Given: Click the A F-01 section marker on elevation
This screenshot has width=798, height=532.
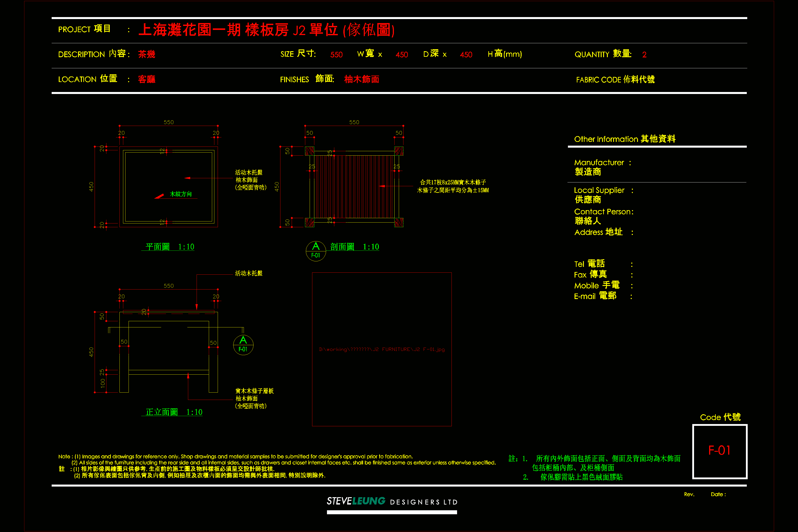Looking at the screenshot, I should pos(243,345).
